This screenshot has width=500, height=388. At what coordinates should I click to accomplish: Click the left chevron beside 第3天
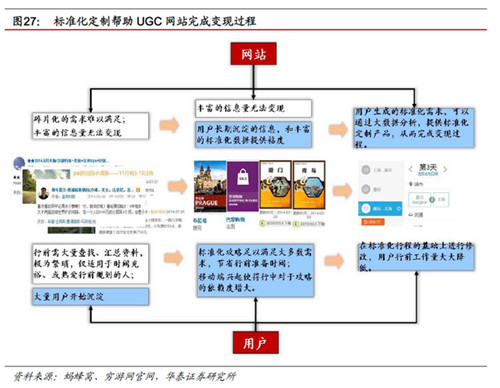coord(411,169)
